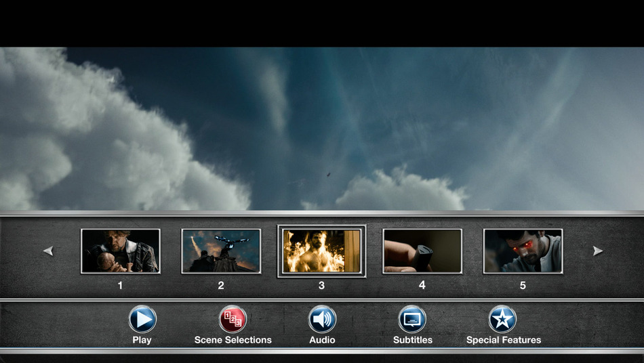Image resolution: width=644 pixels, height=363 pixels.
Task: Click the "Subtitles" text label
Action: coord(412,340)
